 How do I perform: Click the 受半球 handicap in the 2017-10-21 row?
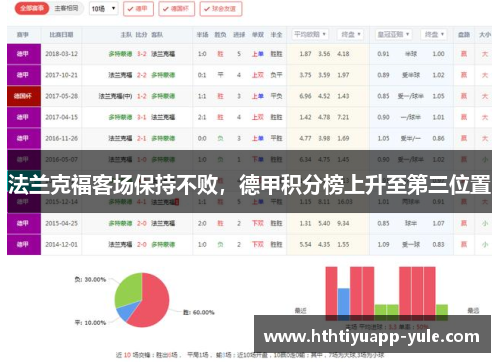point(411,75)
